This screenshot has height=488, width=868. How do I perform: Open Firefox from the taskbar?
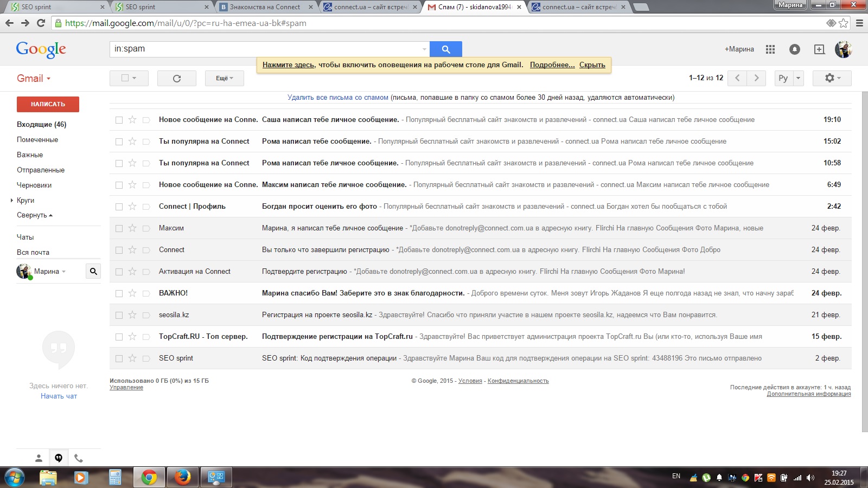(x=183, y=477)
